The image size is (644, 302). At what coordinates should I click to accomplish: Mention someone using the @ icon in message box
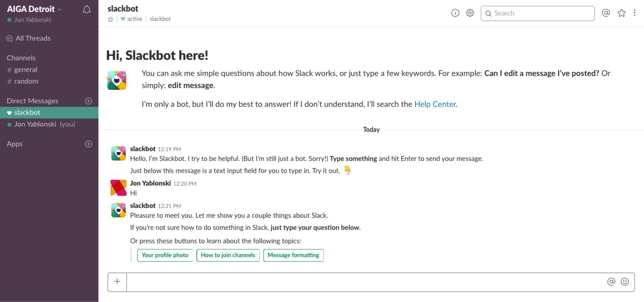[610, 282]
